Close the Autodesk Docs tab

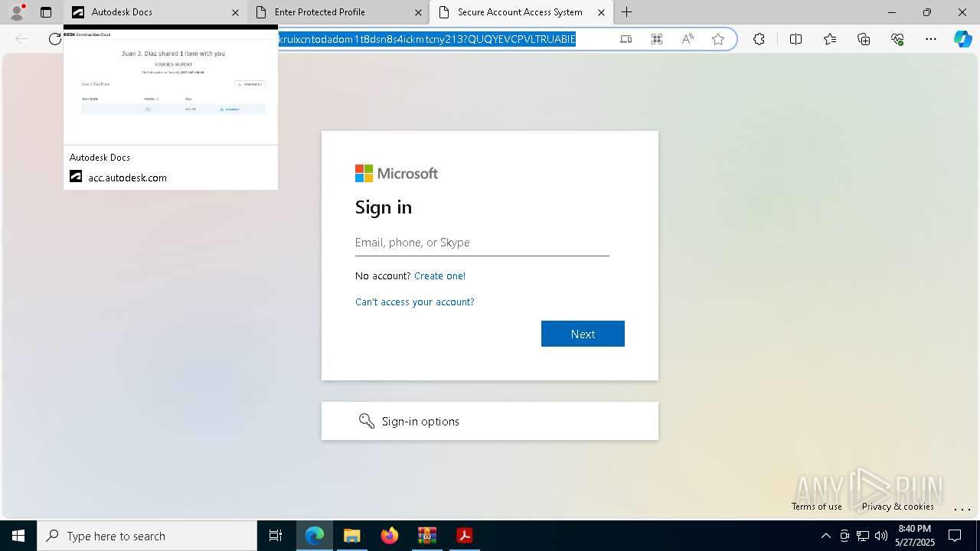pos(235,12)
